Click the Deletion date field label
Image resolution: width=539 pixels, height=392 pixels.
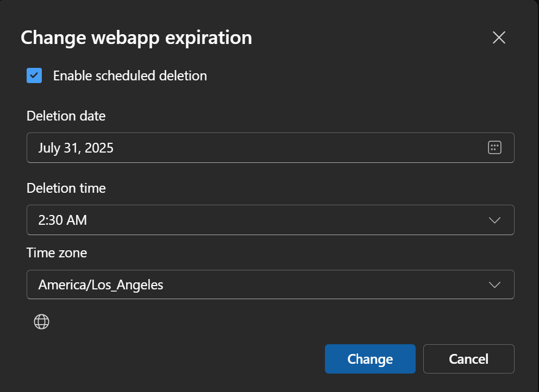point(66,116)
